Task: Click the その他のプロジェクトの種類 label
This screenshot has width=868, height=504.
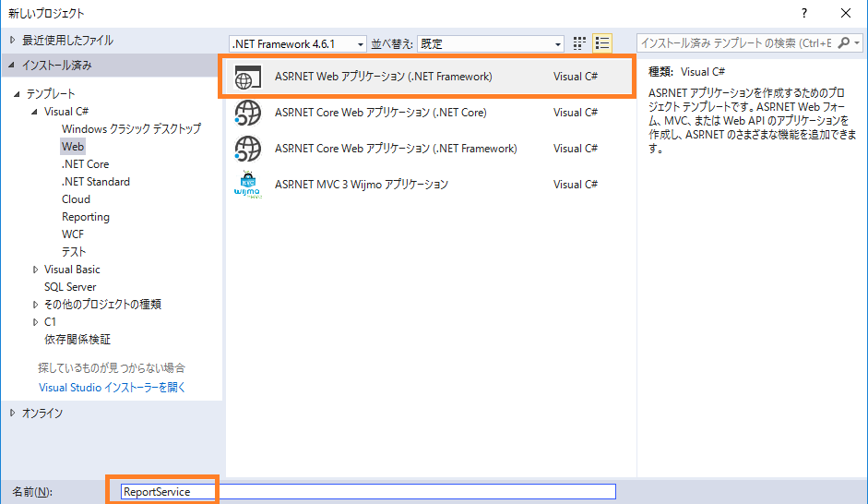Action: (102, 304)
